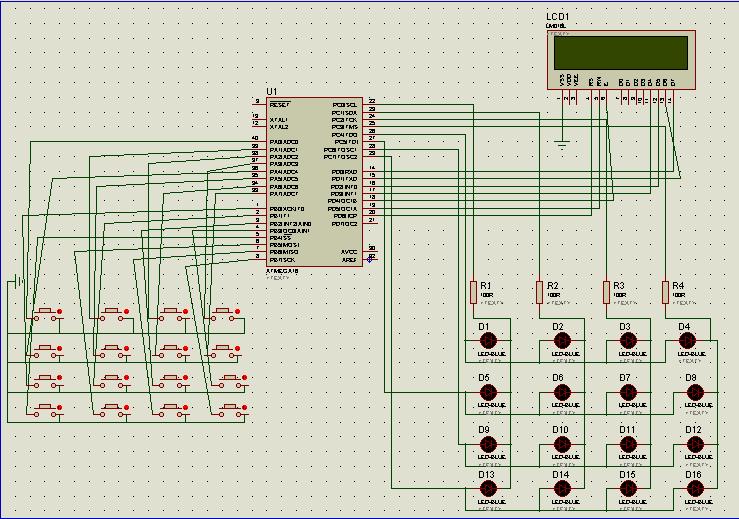This screenshot has width=739, height=519.
Task: Click the AREF pin label on U1
Action: [349, 260]
